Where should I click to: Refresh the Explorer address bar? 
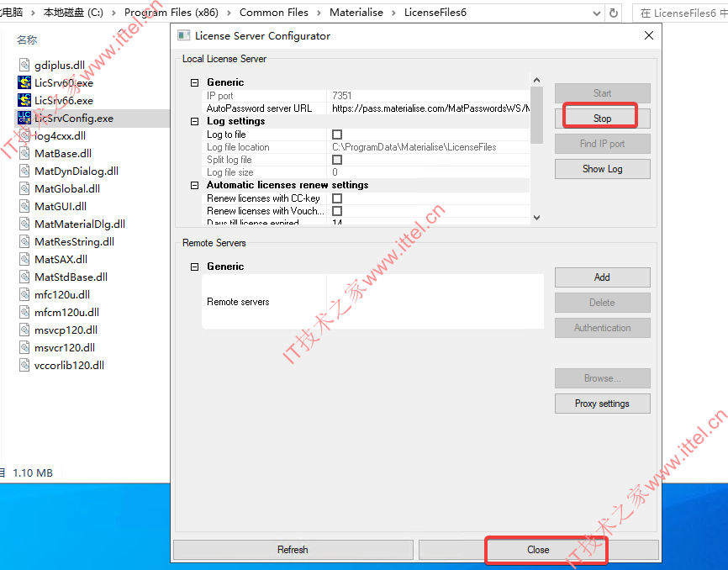614,13
